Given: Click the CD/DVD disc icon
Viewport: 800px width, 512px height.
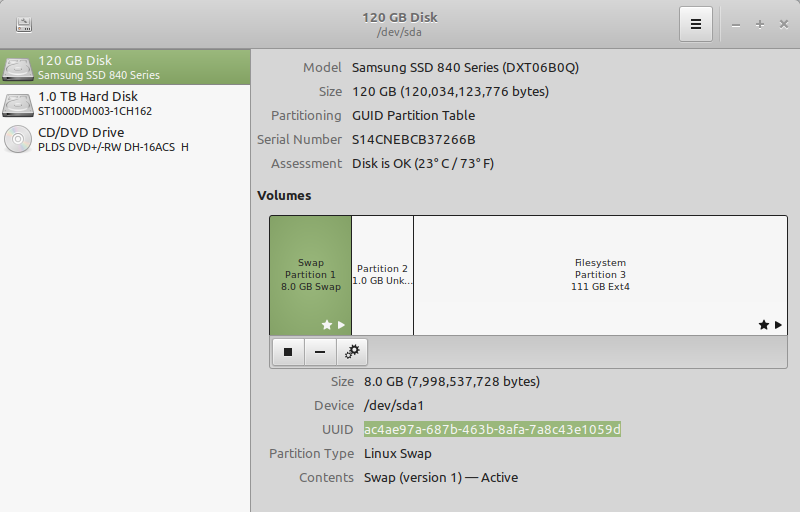Looking at the screenshot, I should pos(18,139).
